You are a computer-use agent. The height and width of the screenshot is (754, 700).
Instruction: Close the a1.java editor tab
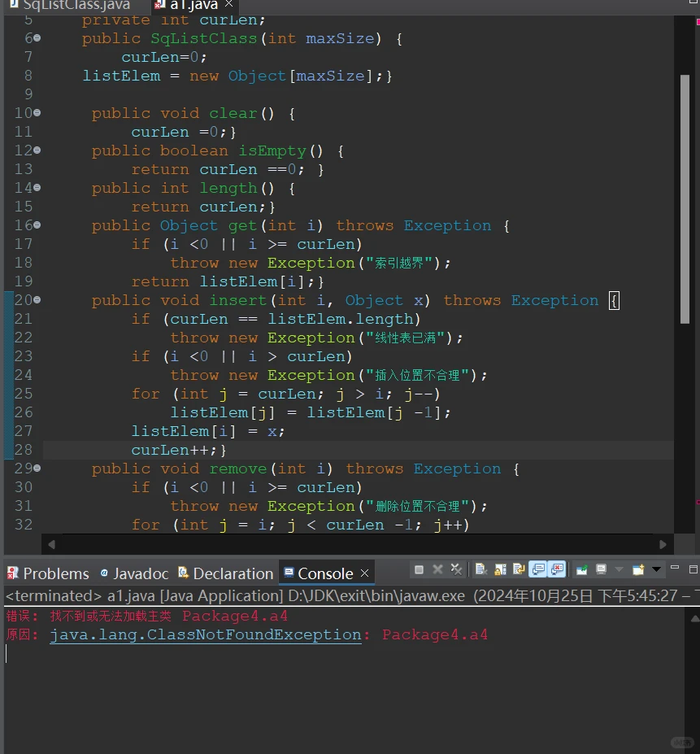[x=228, y=4]
